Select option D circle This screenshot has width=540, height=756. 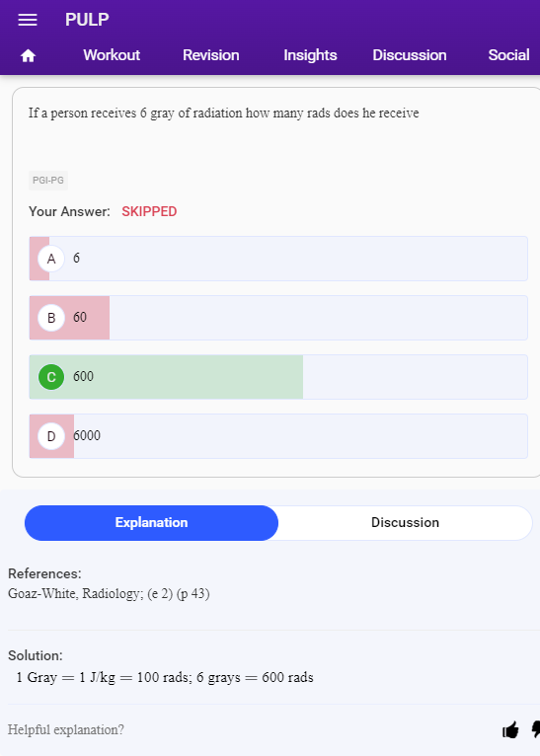coord(51,436)
